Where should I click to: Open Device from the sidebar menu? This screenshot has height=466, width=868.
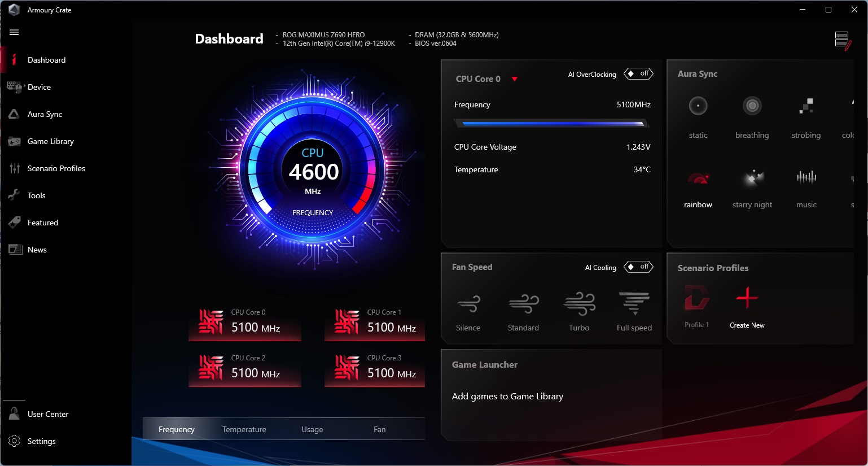40,87
